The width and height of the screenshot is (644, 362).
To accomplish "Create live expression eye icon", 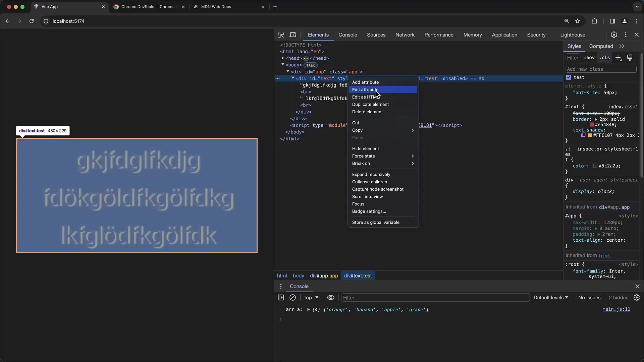I will tap(331, 298).
